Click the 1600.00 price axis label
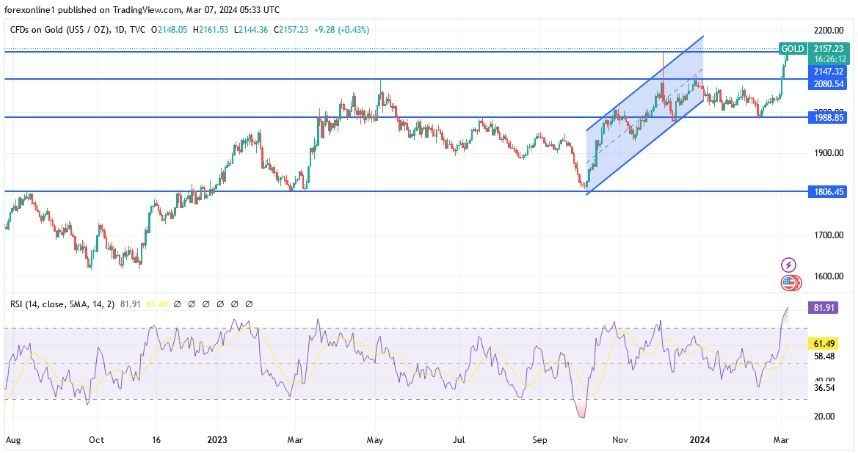858x453 pixels. pyautogui.click(x=828, y=276)
